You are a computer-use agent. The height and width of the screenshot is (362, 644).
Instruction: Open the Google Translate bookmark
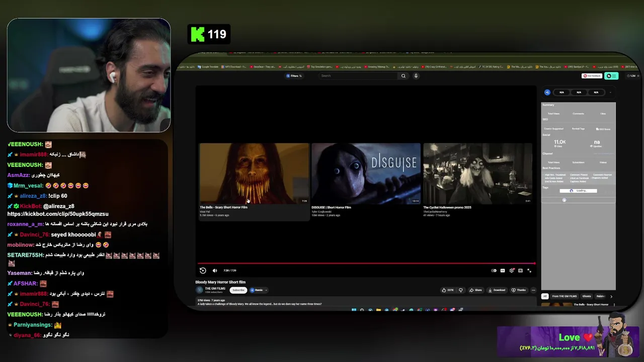(208, 66)
